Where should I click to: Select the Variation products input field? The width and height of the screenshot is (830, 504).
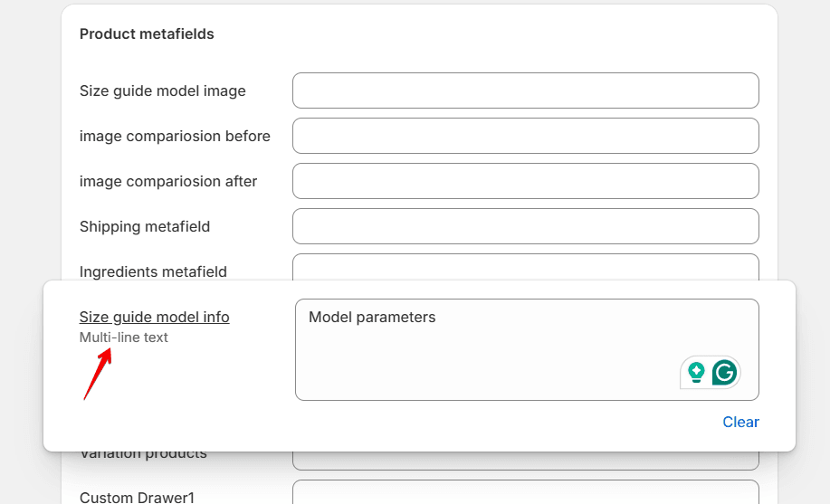[526, 461]
